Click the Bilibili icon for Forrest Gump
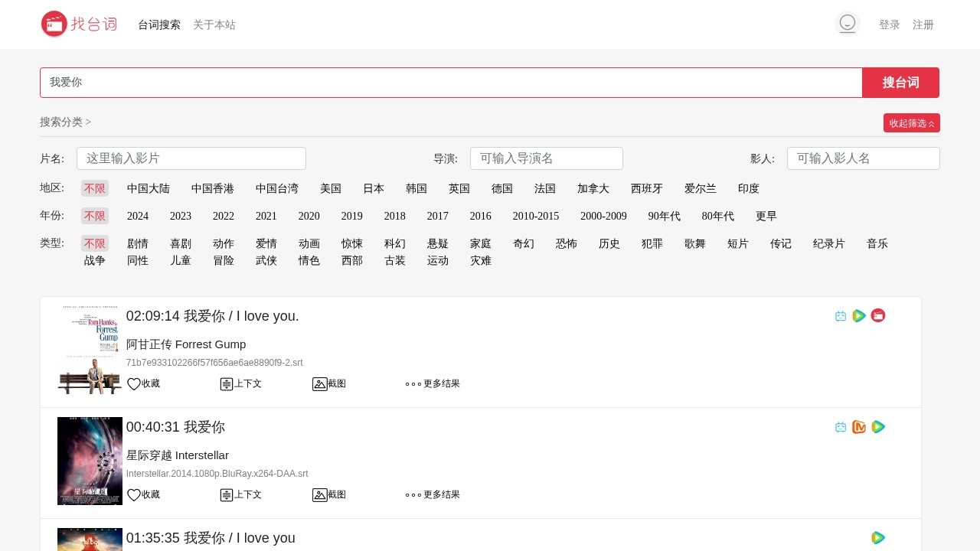This screenshot has width=980, height=551. pos(841,316)
